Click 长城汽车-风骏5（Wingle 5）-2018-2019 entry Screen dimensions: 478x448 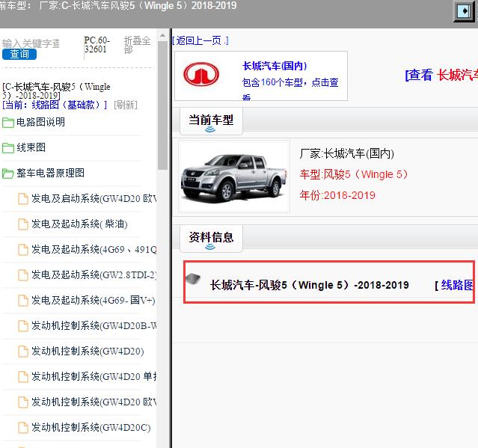click(309, 285)
